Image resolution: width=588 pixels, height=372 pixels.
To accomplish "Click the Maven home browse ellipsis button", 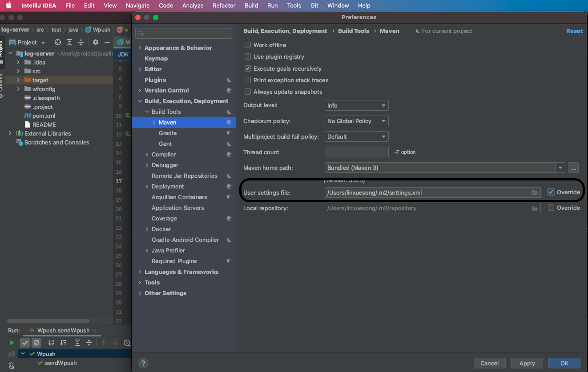I will pyautogui.click(x=573, y=168).
